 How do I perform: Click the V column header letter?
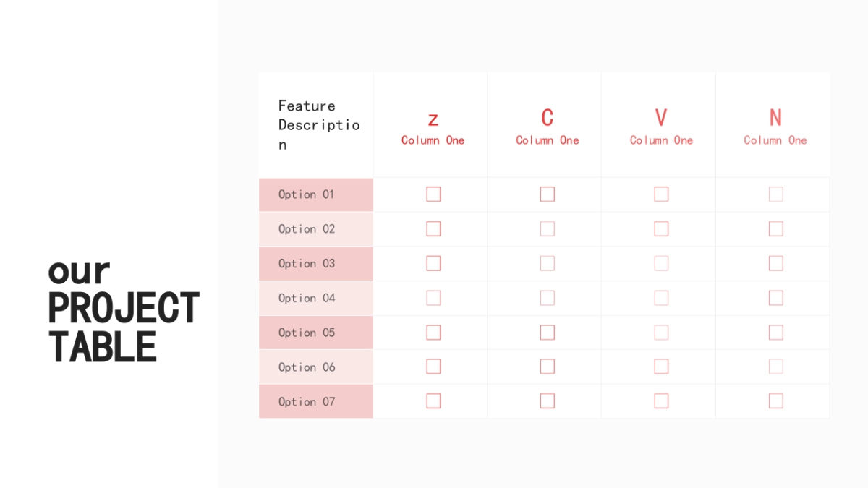coord(661,118)
